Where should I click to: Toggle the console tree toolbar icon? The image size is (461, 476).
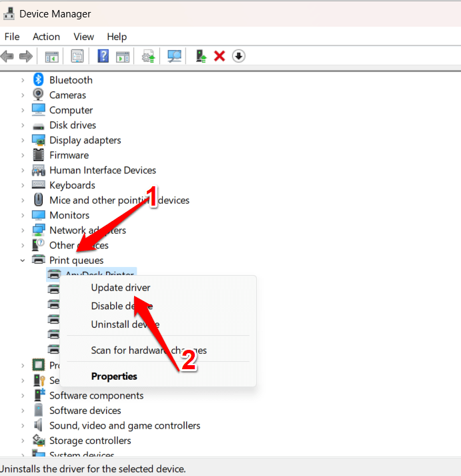51,57
